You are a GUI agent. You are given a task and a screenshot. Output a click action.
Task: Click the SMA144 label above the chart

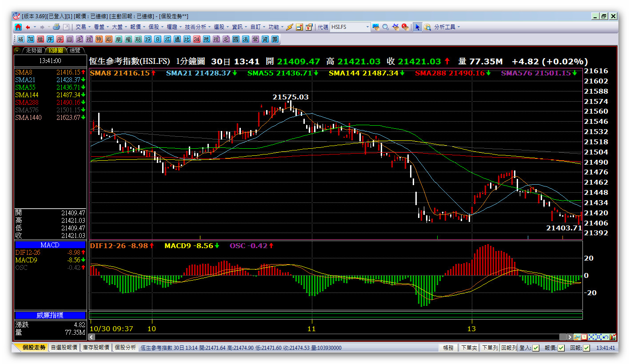[363, 73]
